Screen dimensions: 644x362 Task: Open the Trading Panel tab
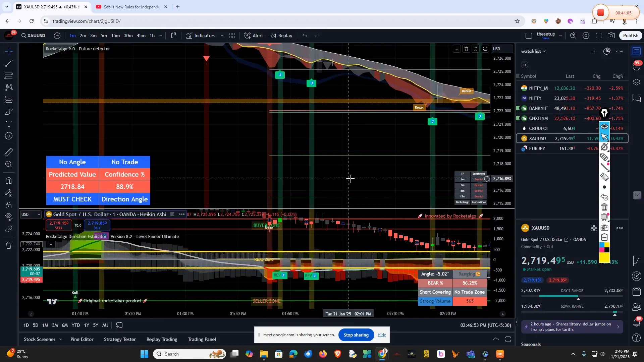tap(202, 340)
